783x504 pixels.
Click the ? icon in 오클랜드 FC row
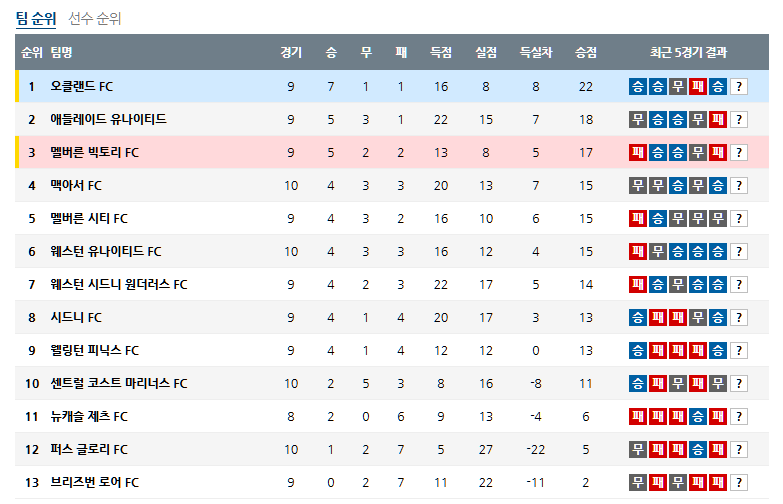739,87
